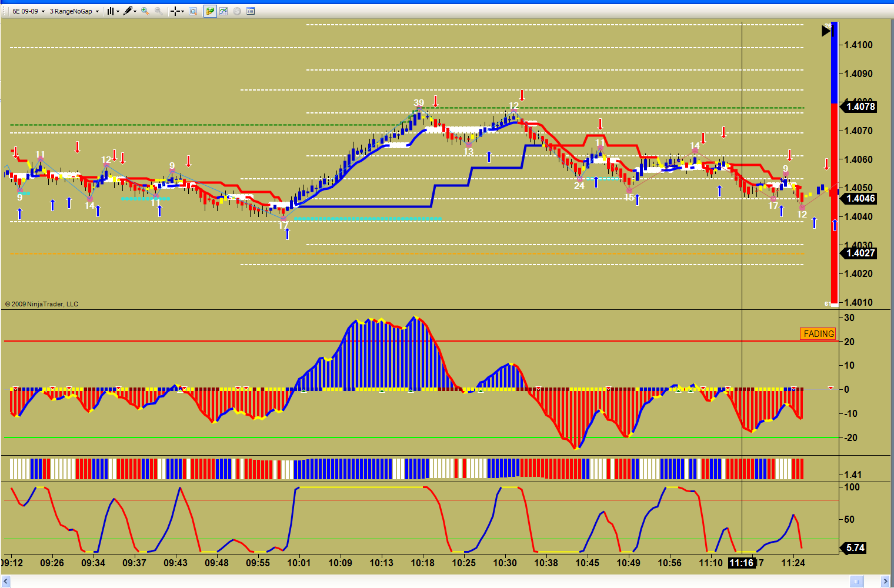Click the 5.74 indicator value marker
This screenshot has height=588, width=894.
[x=855, y=548]
